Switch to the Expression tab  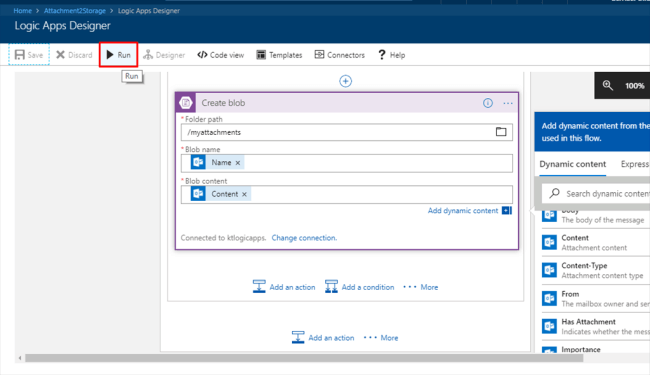(635, 164)
